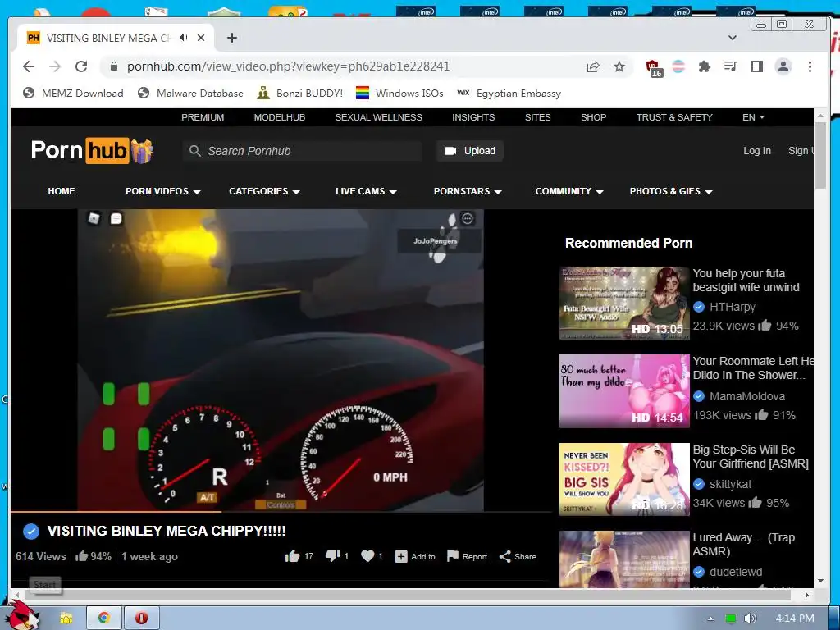Open the Malware Database bookmark
Viewport: 840px width, 630px height.
pyautogui.click(x=190, y=94)
